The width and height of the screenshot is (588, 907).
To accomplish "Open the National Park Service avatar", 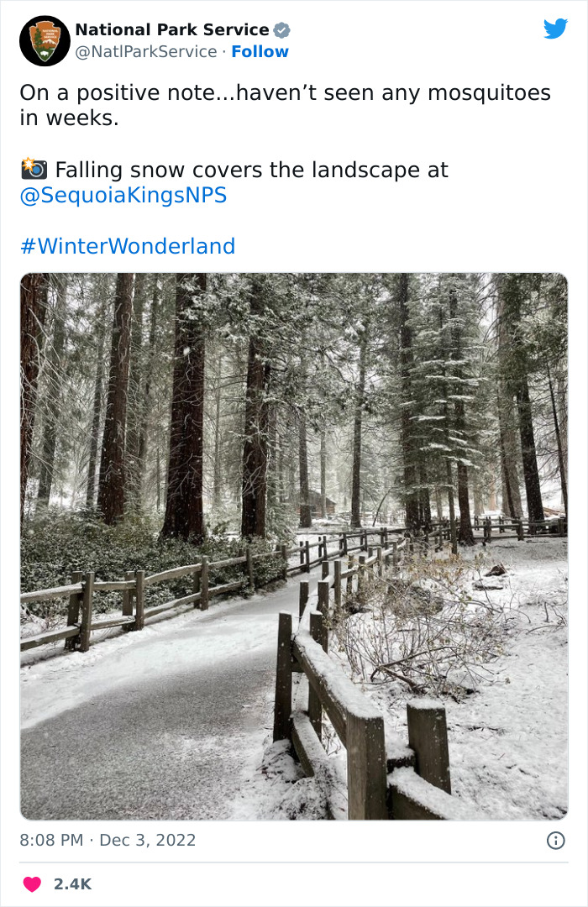I will 45,41.
